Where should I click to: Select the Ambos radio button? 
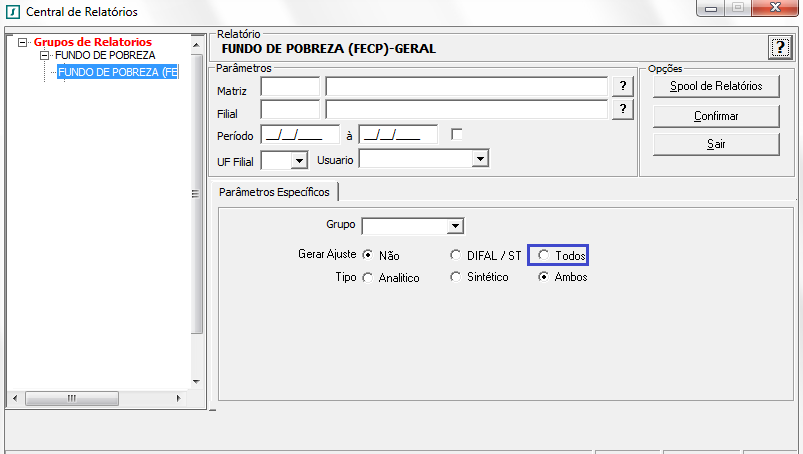pyautogui.click(x=543, y=276)
